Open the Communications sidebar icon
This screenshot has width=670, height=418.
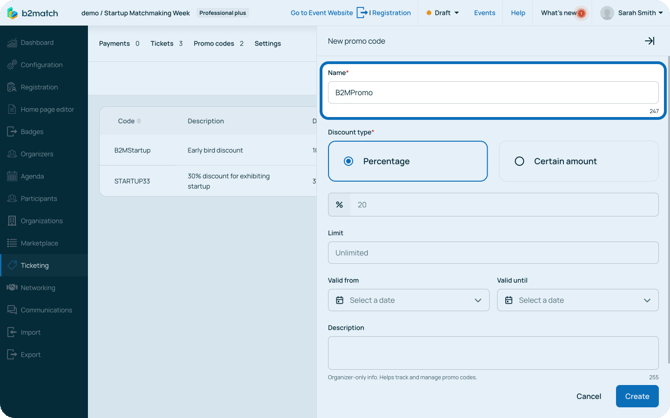[x=12, y=310]
